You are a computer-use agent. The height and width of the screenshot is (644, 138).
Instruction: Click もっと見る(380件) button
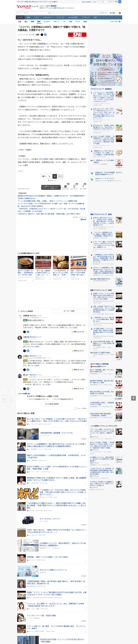(x=52, y=404)
